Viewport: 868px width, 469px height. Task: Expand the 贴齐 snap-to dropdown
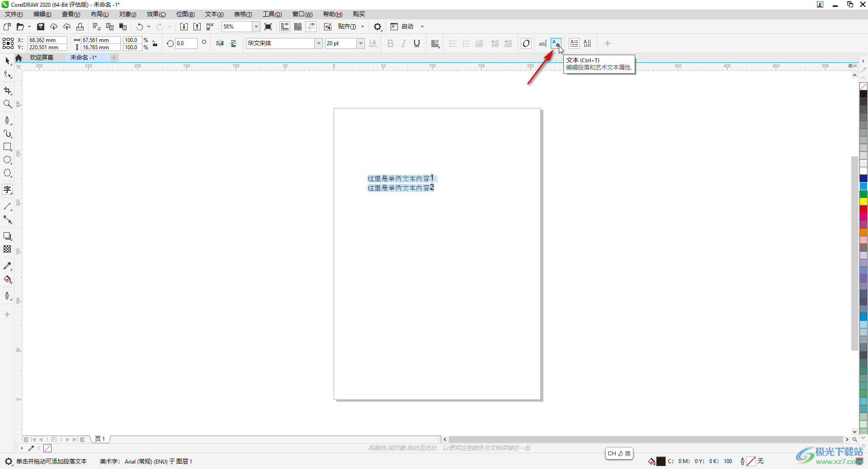click(363, 27)
